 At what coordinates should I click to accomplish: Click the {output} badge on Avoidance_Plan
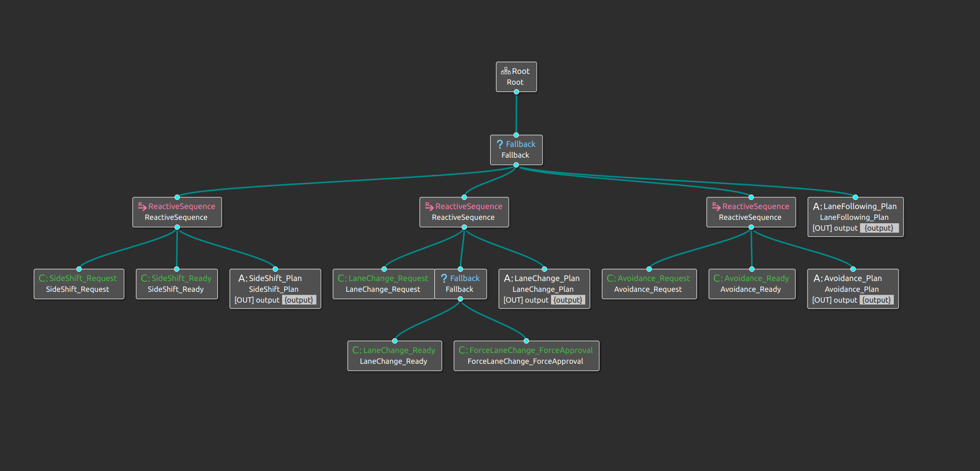click(877, 300)
